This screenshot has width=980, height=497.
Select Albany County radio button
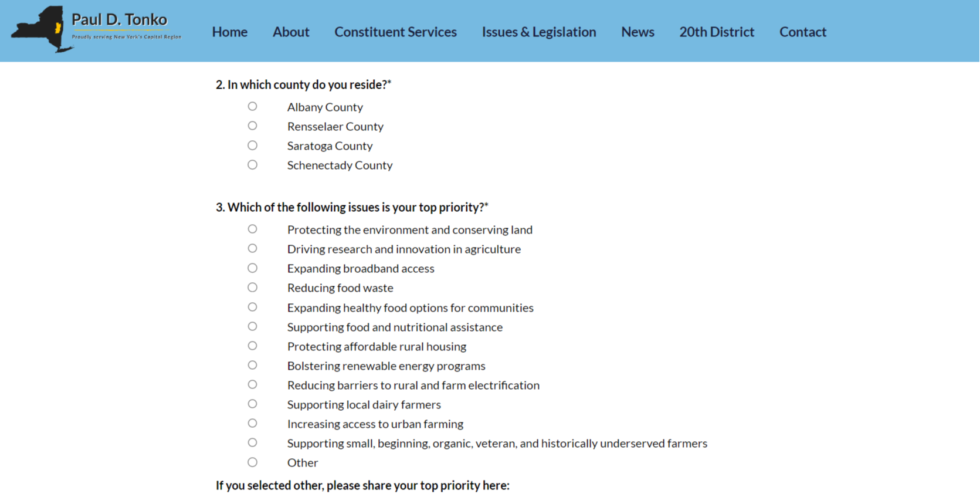point(252,106)
